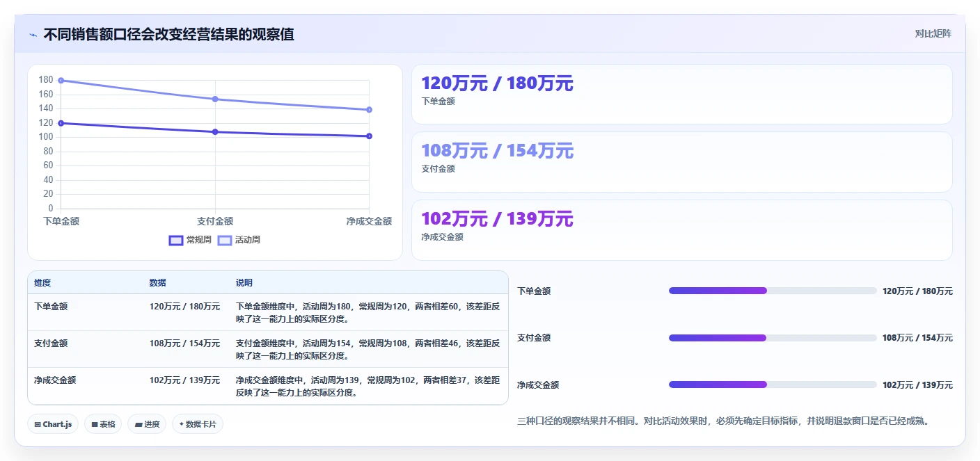Click table cell 102万元 / 139万元
Viewport: 980px width, 461px height.
pyautogui.click(x=184, y=380)
